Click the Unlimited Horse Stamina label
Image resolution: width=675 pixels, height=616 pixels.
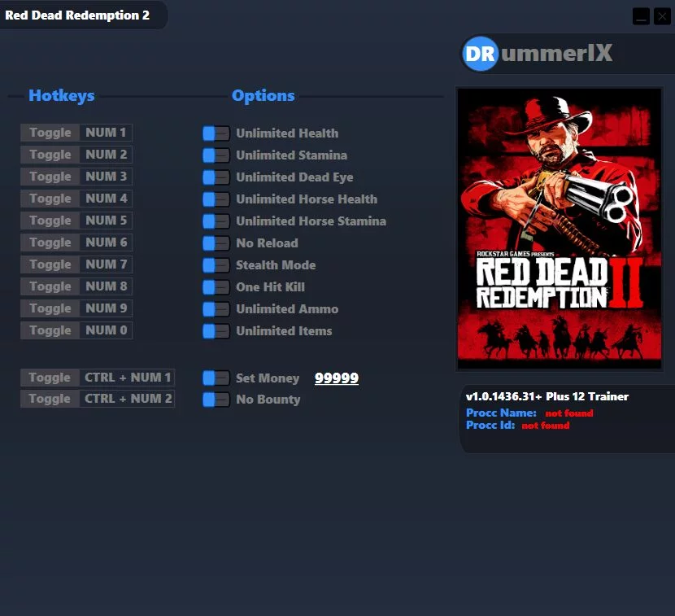(x=311, y=221)
